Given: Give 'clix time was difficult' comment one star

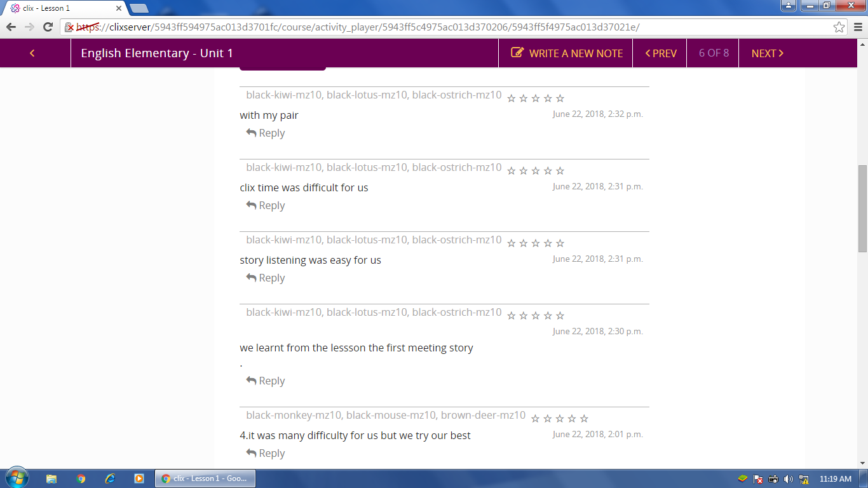Looking at the screenshot, I should 512,171.
